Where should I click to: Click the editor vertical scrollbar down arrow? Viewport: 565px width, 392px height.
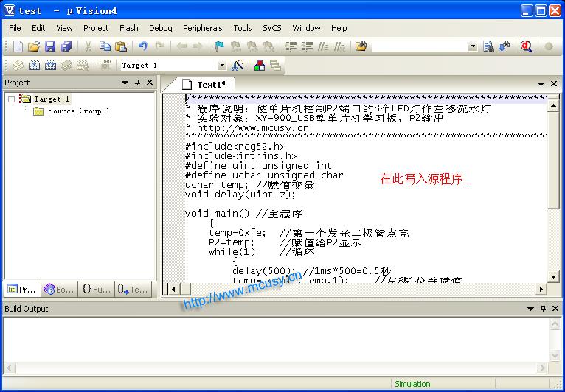pos(553,276)
